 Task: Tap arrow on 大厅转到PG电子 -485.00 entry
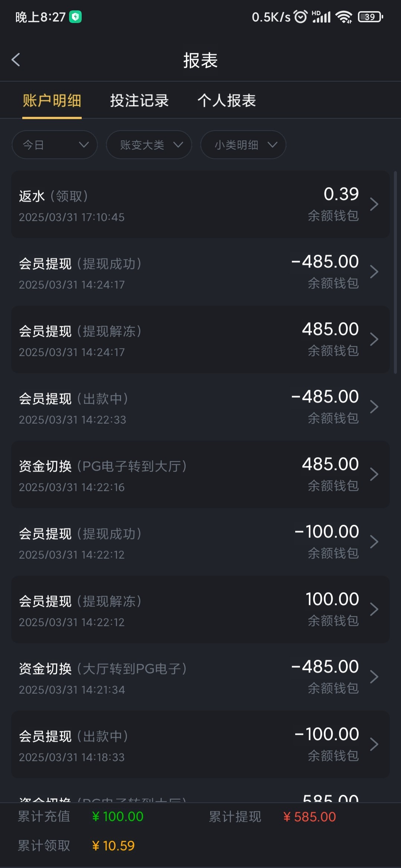(x=374, y=677)
